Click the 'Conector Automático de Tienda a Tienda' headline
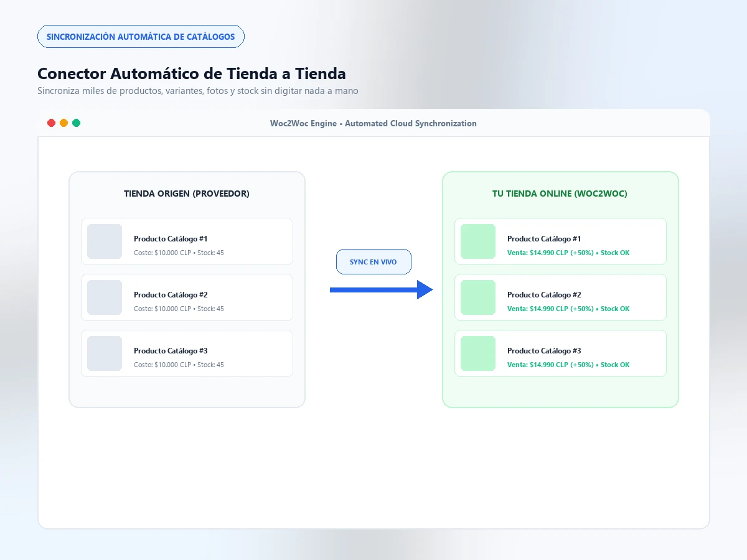This screenshot has width=747, height=560. tap(192, 73)
